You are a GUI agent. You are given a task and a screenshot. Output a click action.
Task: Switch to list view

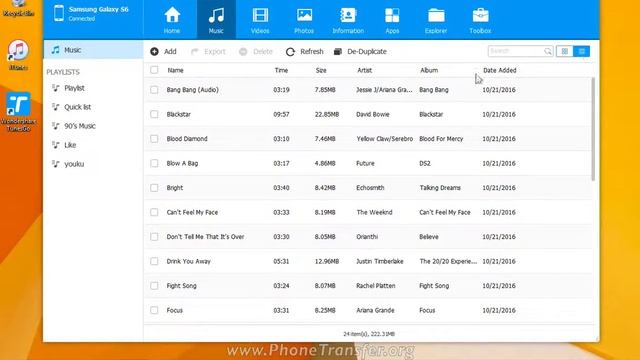pos(582,51)
